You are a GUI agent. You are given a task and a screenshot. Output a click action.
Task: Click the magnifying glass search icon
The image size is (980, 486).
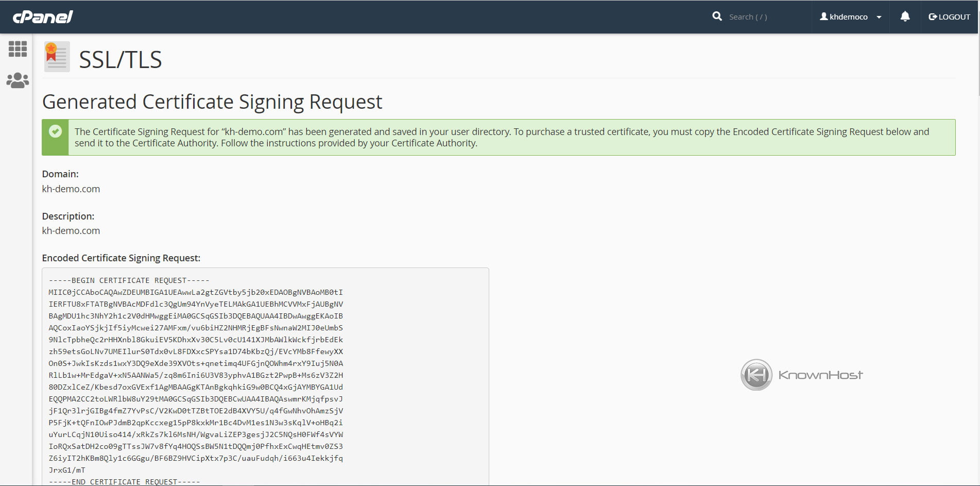click(717, 16)
